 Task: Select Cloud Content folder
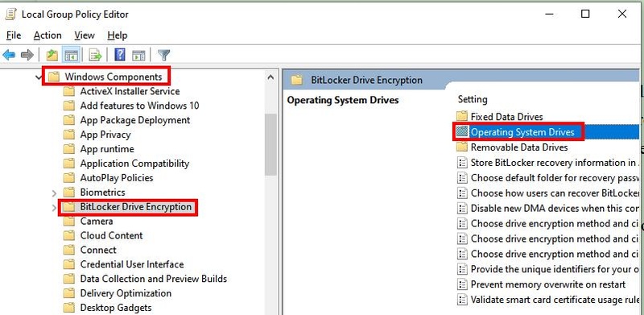click(x=111, y=235)
